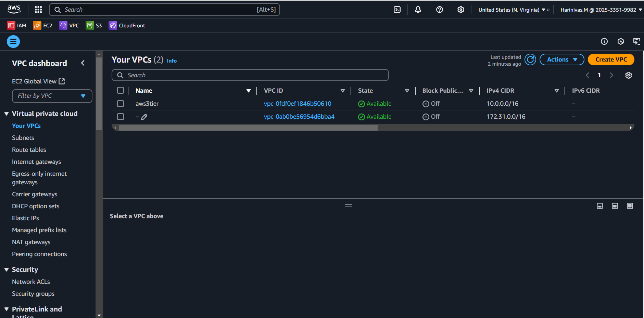Open the VPC dashboard heading link
The image size is (644, 318).
(x=39, y=63)
